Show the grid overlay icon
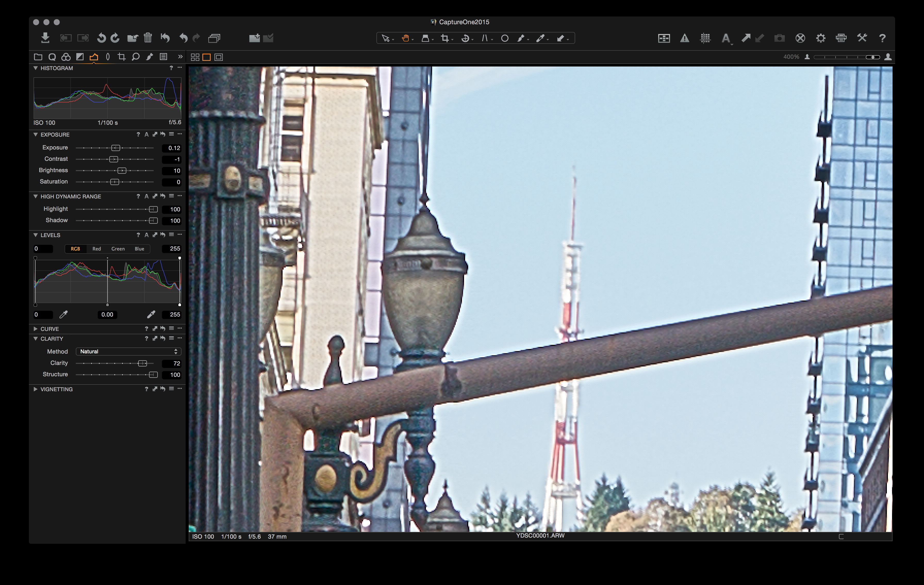The image size is (924, 585). point(705,38)
